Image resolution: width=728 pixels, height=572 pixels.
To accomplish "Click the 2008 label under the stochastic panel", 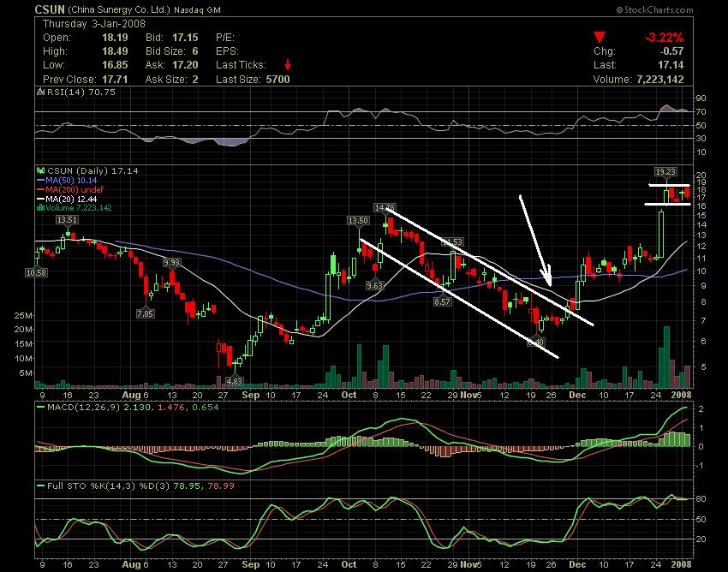I will [x=681, y=564].
